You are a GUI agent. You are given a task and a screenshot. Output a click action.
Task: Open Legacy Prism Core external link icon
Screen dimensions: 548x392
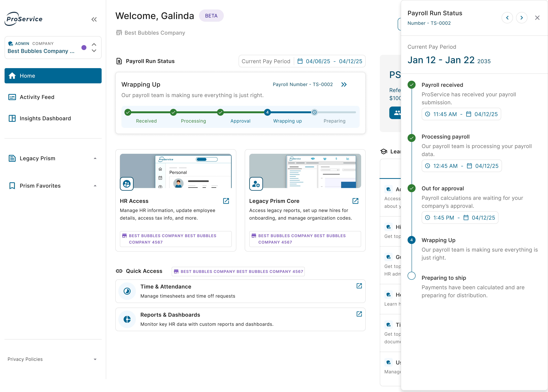(x=355, y=201)
